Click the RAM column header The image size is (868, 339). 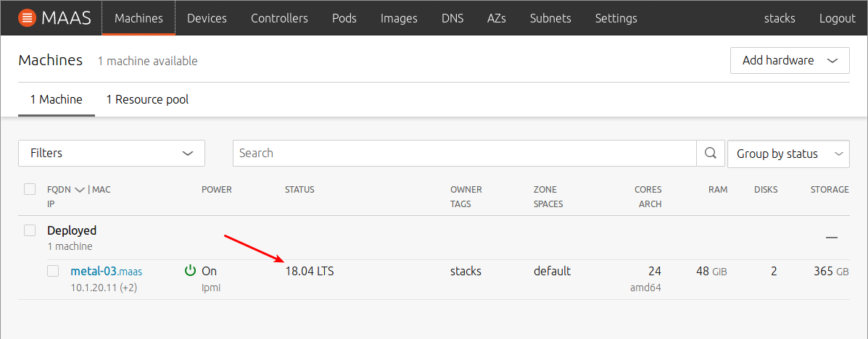(718, 190)
